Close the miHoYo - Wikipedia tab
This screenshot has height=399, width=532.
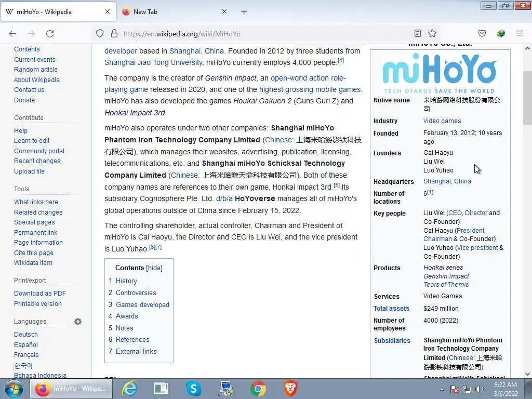108,11
